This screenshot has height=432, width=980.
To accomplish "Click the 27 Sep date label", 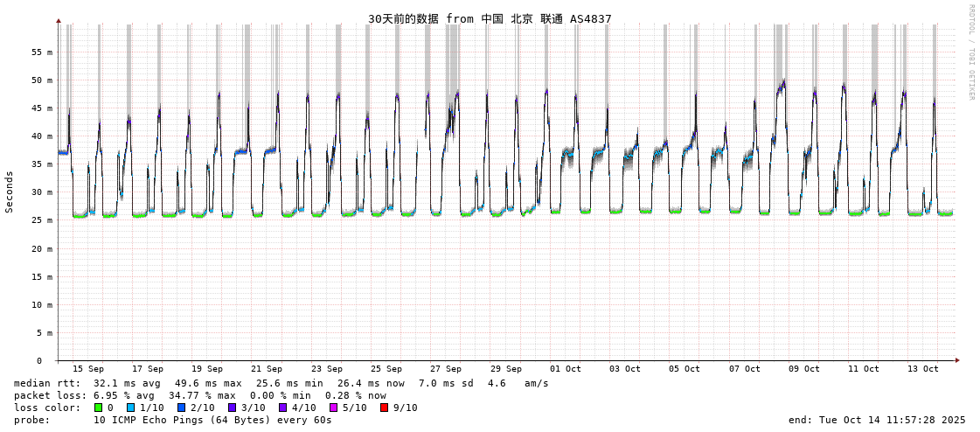I will (446, 369).
